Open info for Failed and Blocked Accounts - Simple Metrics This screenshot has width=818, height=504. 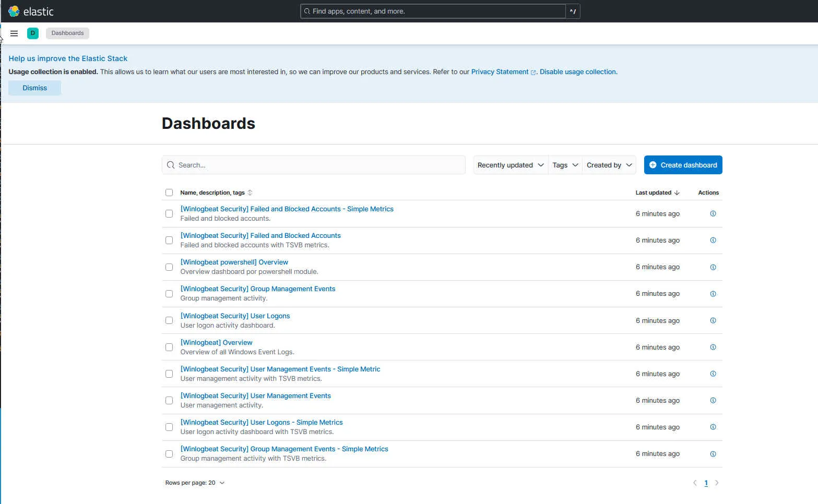tap(713, 213)
